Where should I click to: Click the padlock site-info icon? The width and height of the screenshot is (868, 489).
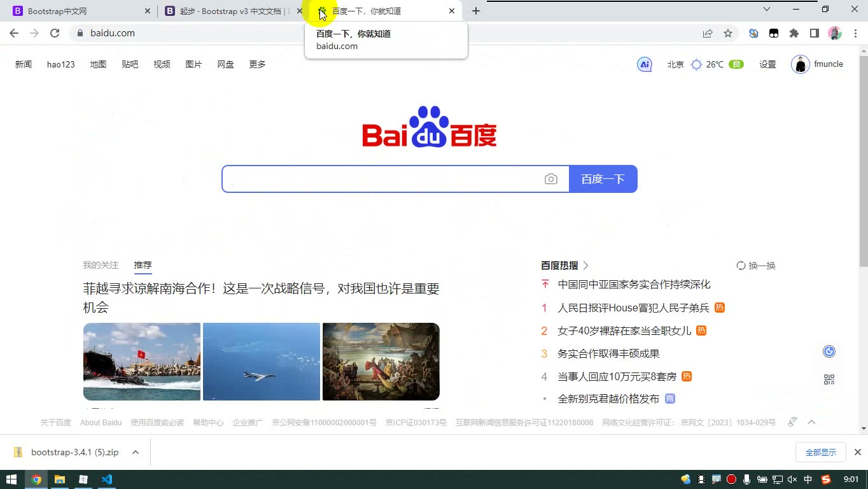80,33
